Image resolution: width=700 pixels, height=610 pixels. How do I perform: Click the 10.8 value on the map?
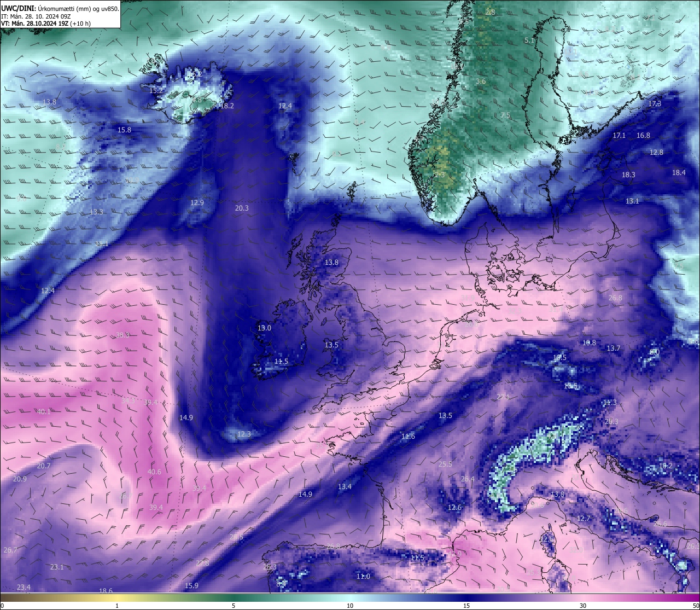(x=589, y=342)
